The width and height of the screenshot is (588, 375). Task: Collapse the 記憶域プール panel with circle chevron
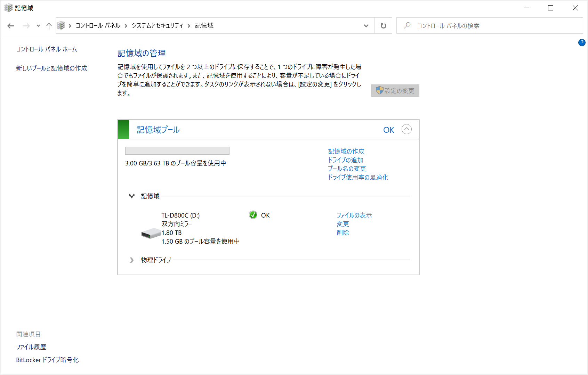pyautogui.click(x=406, y=129)
